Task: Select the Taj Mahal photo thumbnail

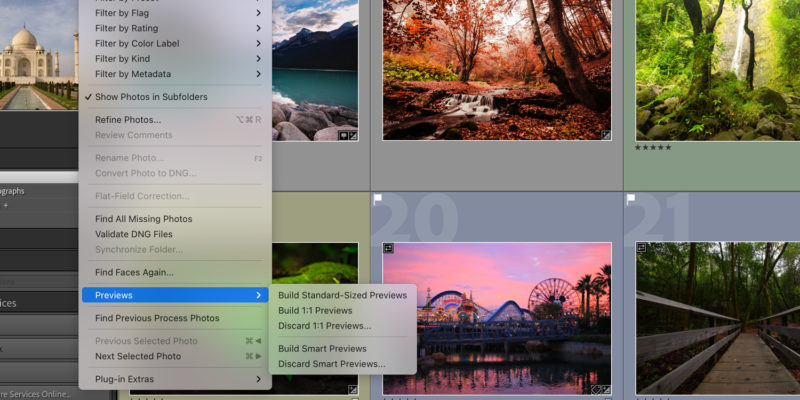Action: pos(39,54)
